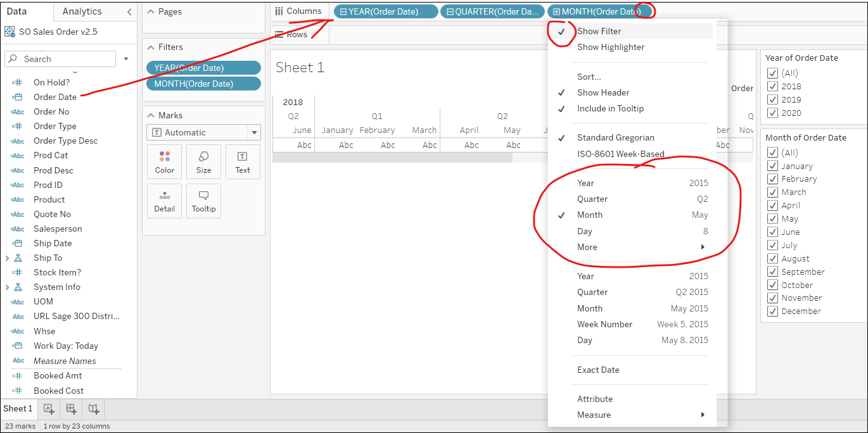This screenshot has height=433, width=868.
Task: Uncheck February in the Month of Order Date filter
Action: [x=772, y=179]
